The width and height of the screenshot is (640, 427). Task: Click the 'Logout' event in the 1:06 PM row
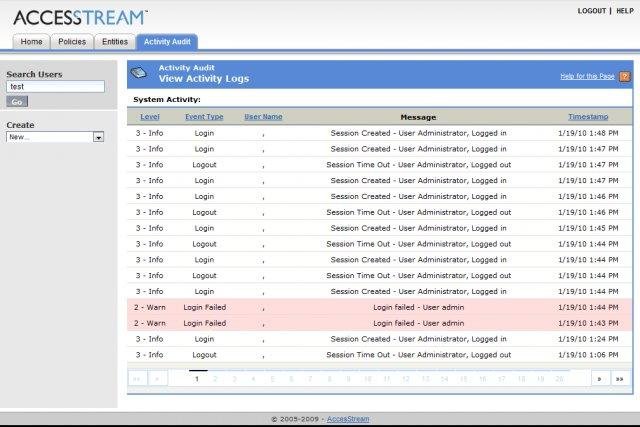pyautogui.click(x=204, y=355)
